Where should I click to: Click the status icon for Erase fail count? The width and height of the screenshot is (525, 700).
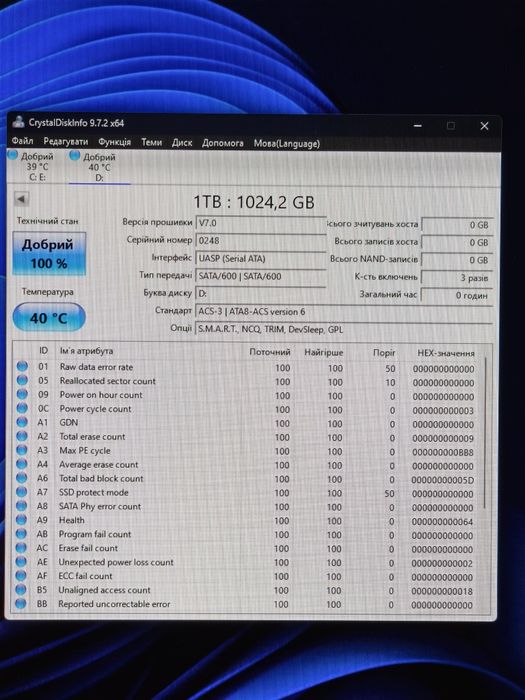coord(21,547)
